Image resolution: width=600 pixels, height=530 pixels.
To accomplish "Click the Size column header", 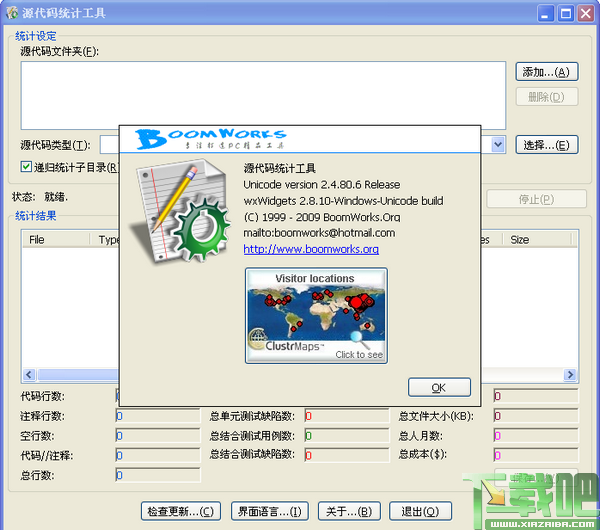I will click(x=536, y=240).
